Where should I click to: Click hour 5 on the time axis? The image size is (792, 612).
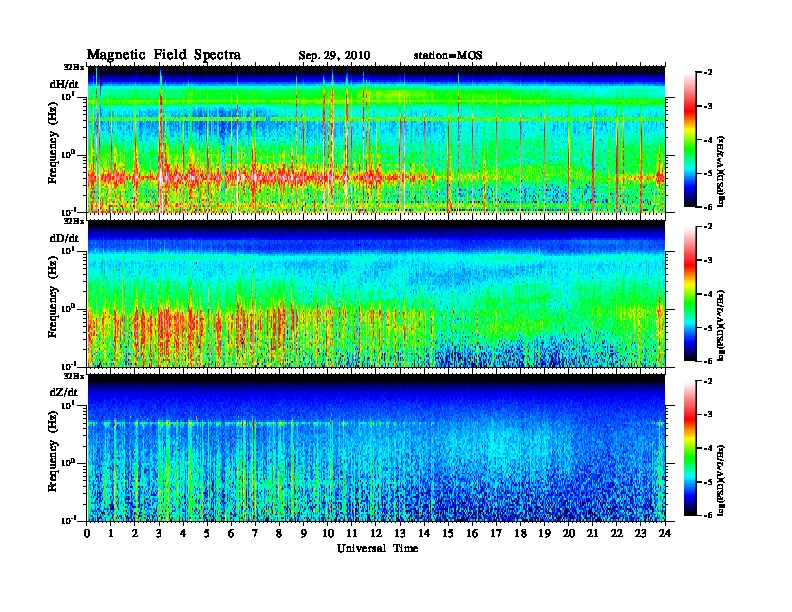click(207, 534)
